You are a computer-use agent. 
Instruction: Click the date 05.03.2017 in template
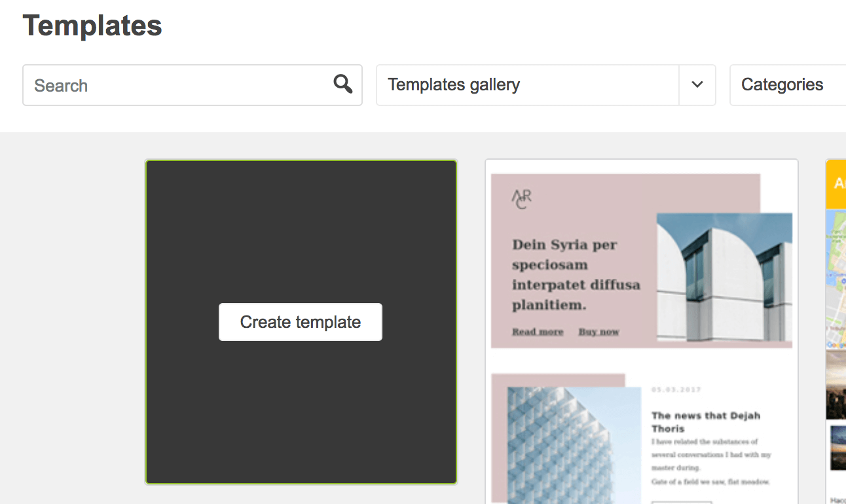[676, 389]
